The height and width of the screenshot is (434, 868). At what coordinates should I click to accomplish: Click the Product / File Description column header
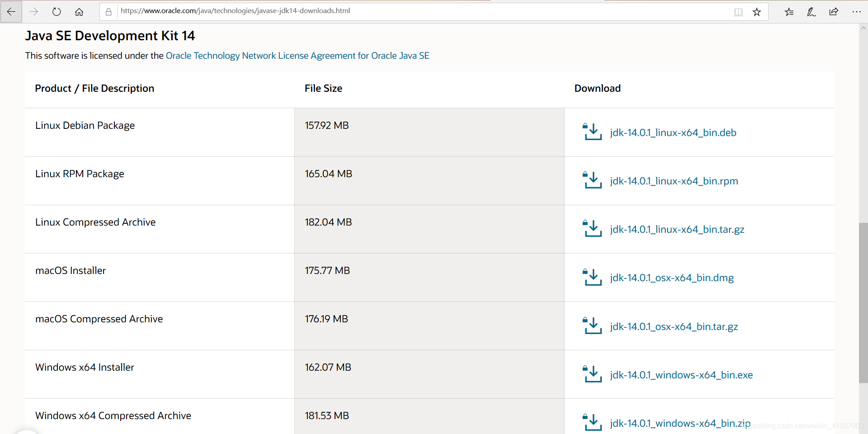(94, 88)
